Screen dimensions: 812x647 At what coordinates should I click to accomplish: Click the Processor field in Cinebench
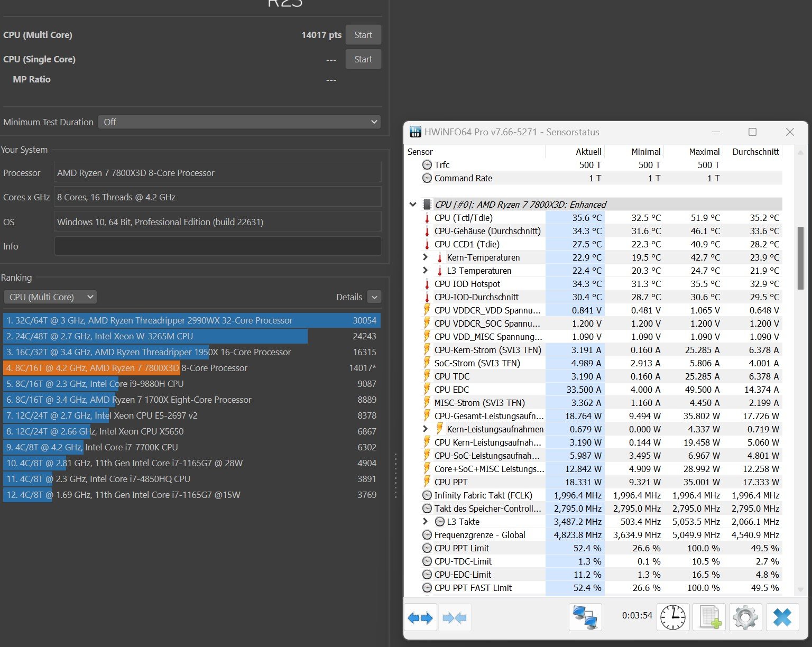point(218,173)
